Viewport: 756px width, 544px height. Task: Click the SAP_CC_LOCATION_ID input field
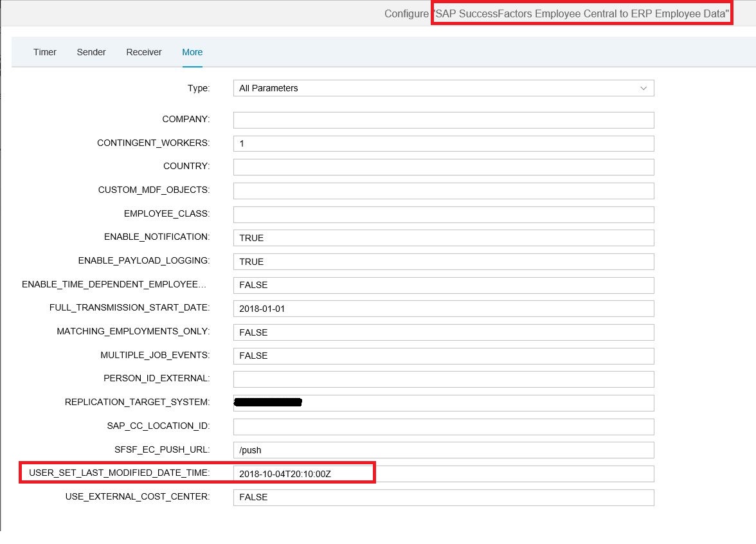tap(444, 427)
